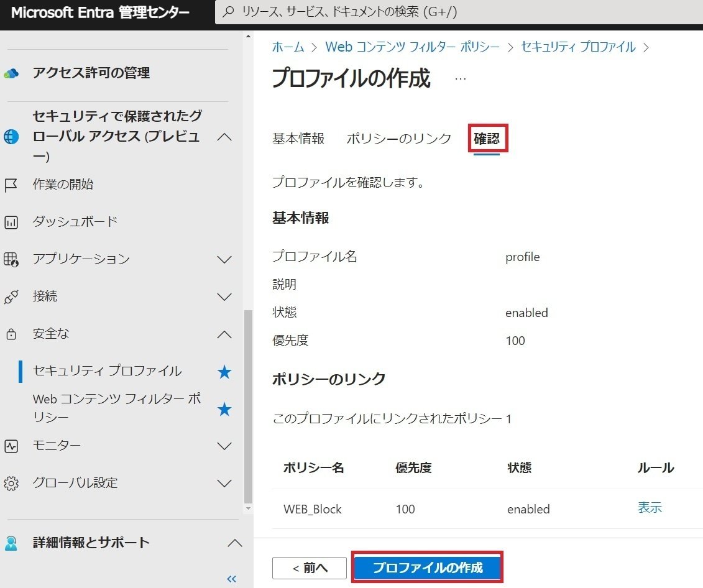Expand the アプリケーション menu
703x588 pixels.
(224, 259)
